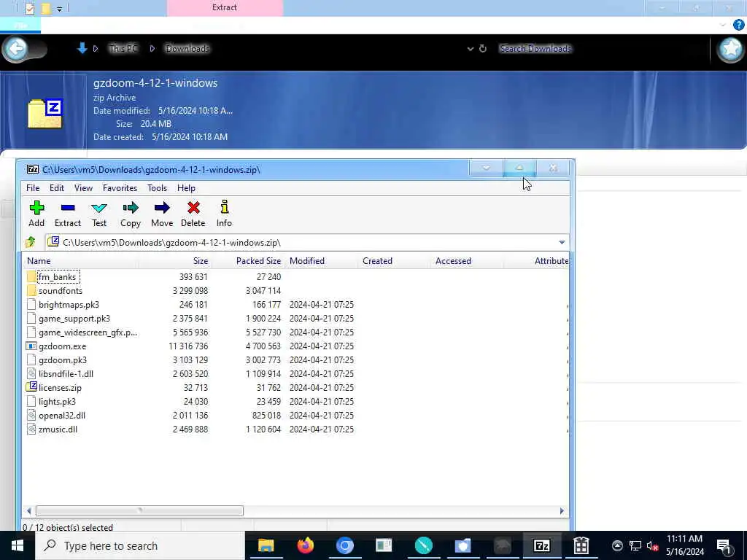Image resolution: width=747 pixels, height=560 pixels.
Task: Click the red Delete toolbar icon
Action: 193,214
